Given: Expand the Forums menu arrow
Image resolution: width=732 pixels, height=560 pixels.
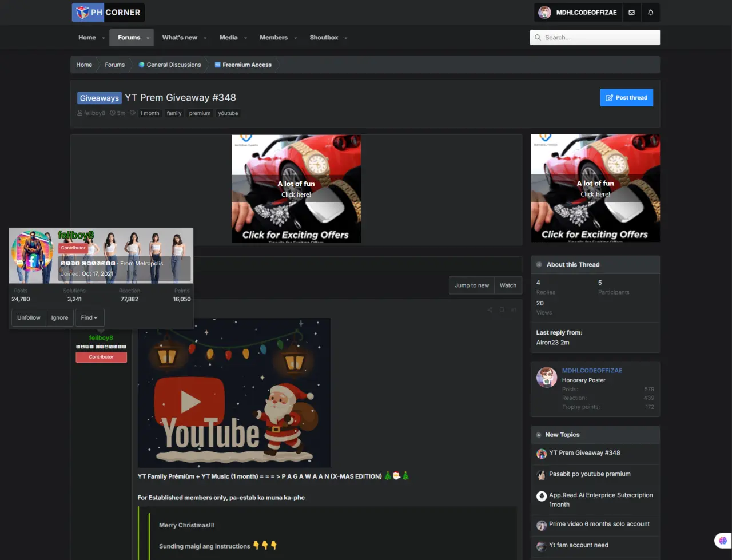Looking at the screenshot, I should click(x=148, y=38).
